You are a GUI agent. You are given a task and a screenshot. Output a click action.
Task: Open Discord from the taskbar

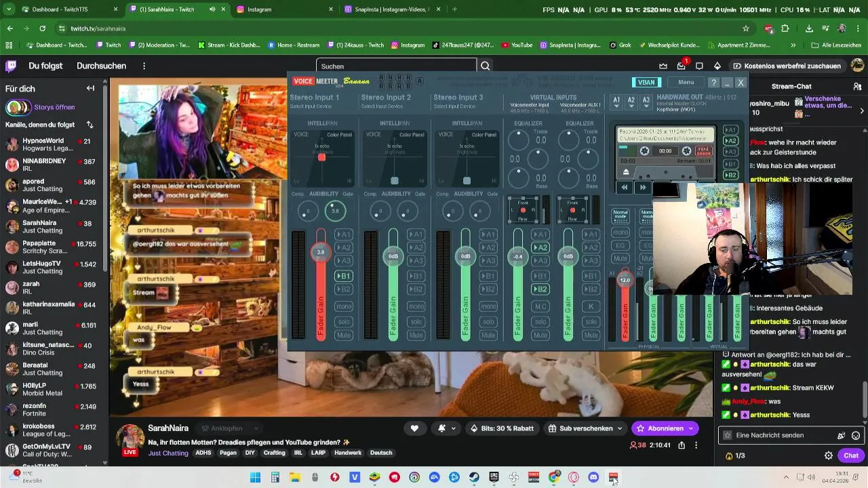pos(593,478)
